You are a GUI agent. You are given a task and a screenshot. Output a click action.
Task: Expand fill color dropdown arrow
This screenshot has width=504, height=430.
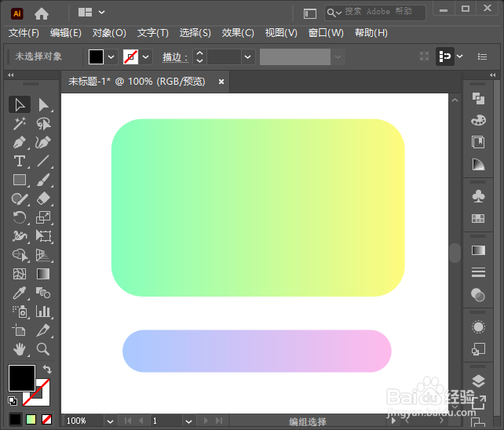[111, 56]
